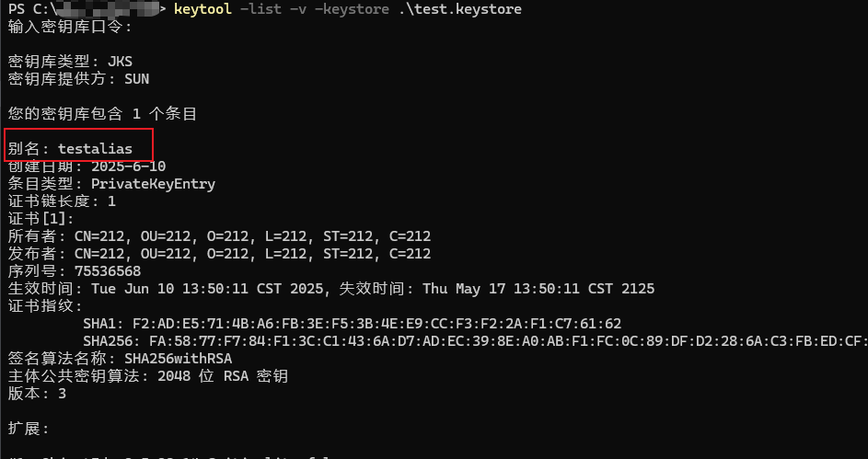Click the issuer line below the owner line
Viewport: 868px width, 459px height.
pyautogui.click(x=219, y=254)
